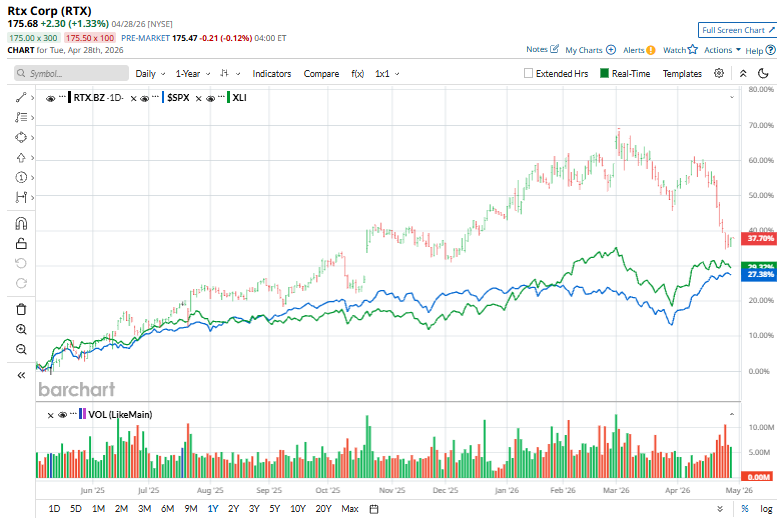Open the 1-Year period dropdown
The height and width of the screenshot is (522, 777).
193,73
